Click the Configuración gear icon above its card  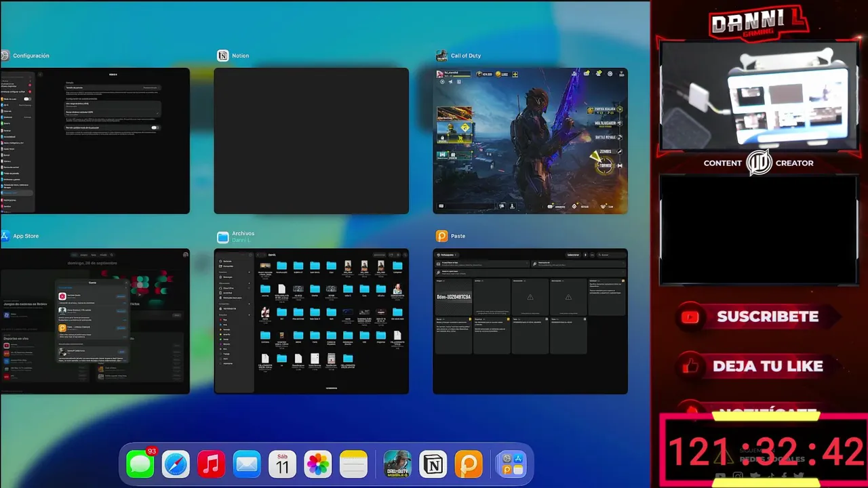pos(4,56)
